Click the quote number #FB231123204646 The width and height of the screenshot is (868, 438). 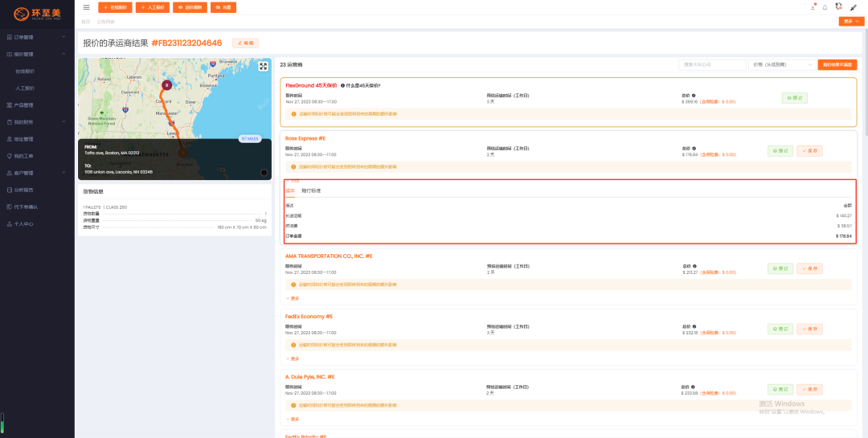pos(186,43)
